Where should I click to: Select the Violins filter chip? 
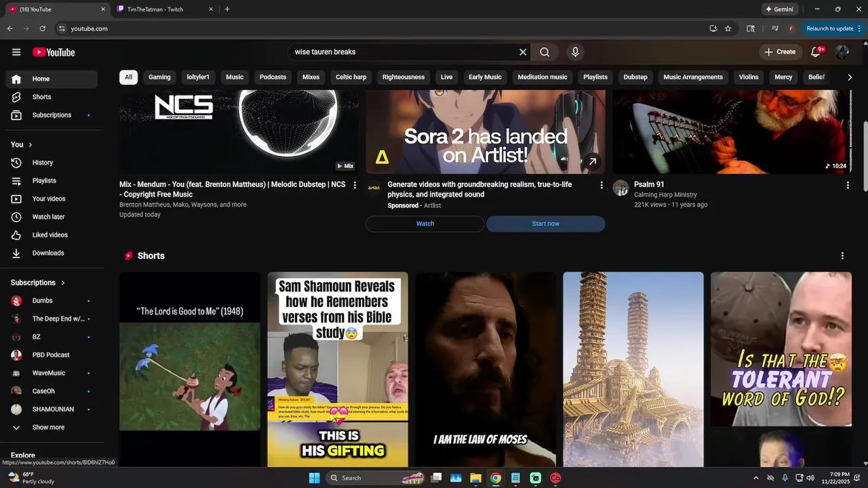[x=749, y=77]
